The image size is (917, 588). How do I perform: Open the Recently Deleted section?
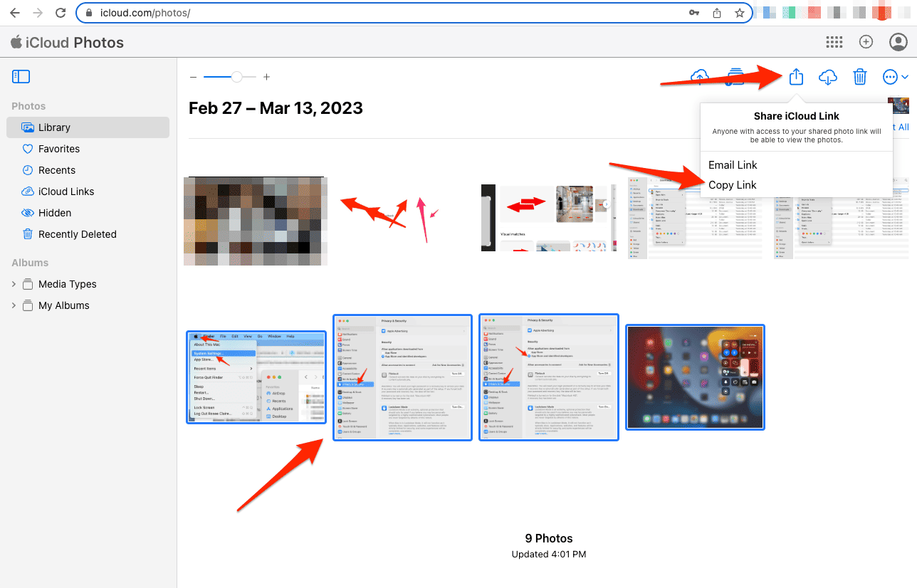coord(77,234)
